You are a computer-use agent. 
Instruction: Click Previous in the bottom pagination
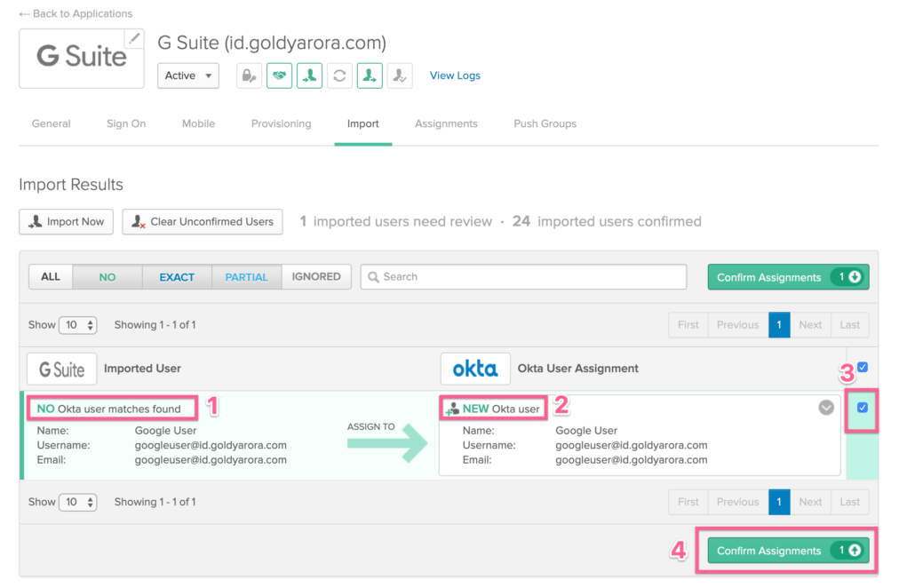737,502
